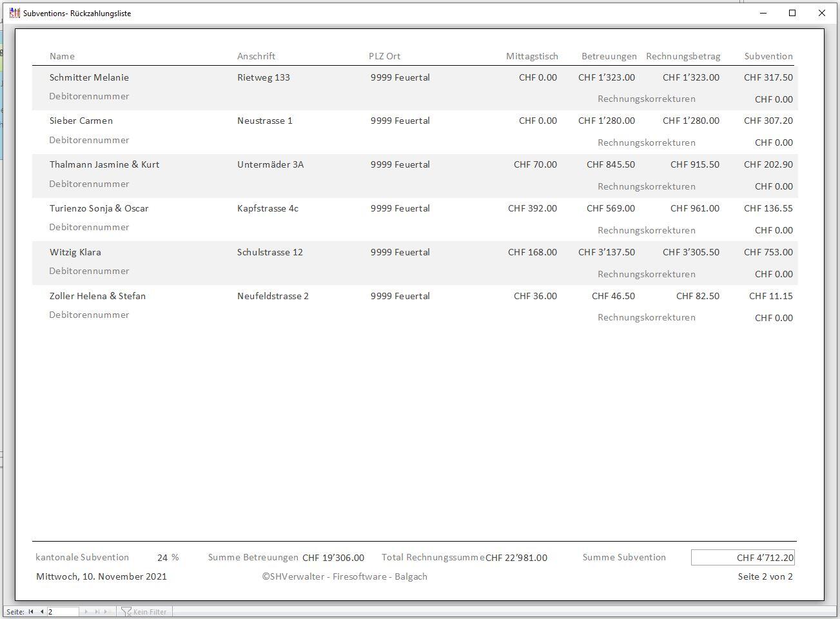Click the Rechnungsbetrag column header
Viewport: 840px width, 619px height.
point(683,56)
